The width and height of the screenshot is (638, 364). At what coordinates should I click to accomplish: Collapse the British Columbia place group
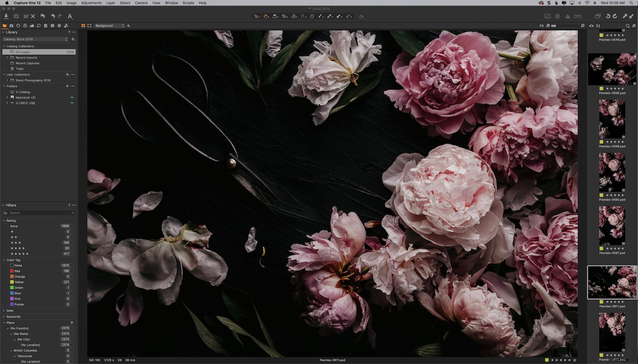point(11,350)
